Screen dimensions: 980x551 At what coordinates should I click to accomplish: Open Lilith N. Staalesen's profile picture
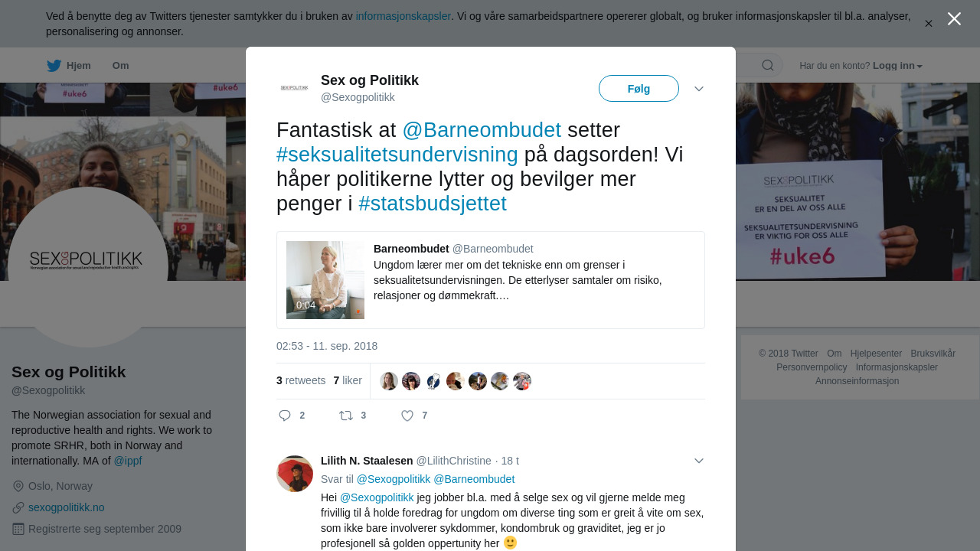[295, 474]
